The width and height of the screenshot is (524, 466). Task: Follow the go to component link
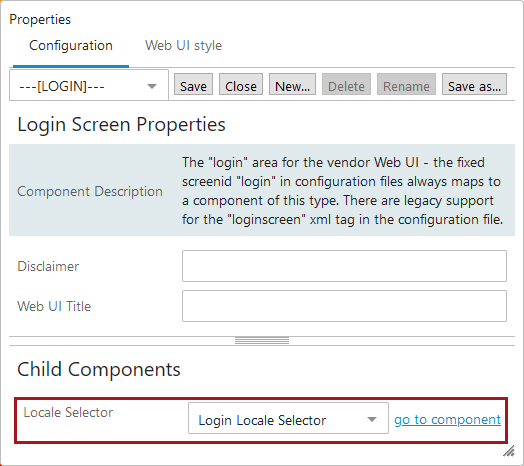point(447,419)
